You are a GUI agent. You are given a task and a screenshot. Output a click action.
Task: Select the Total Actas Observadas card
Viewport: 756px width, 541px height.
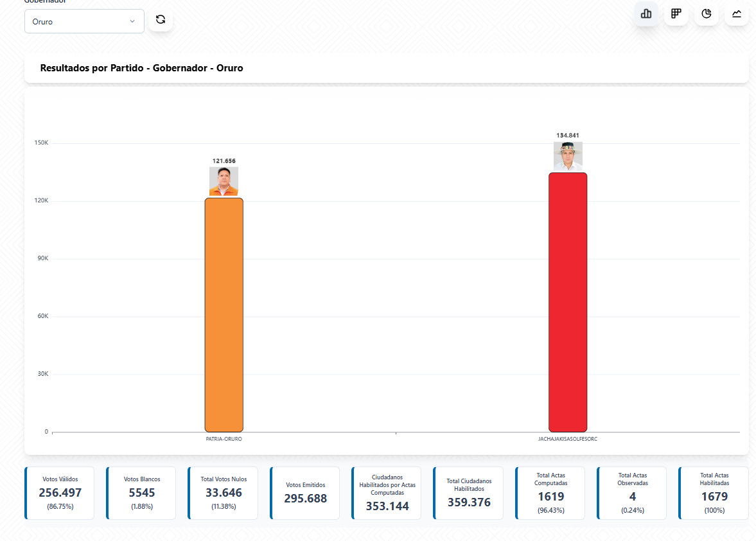coord(632,493)
